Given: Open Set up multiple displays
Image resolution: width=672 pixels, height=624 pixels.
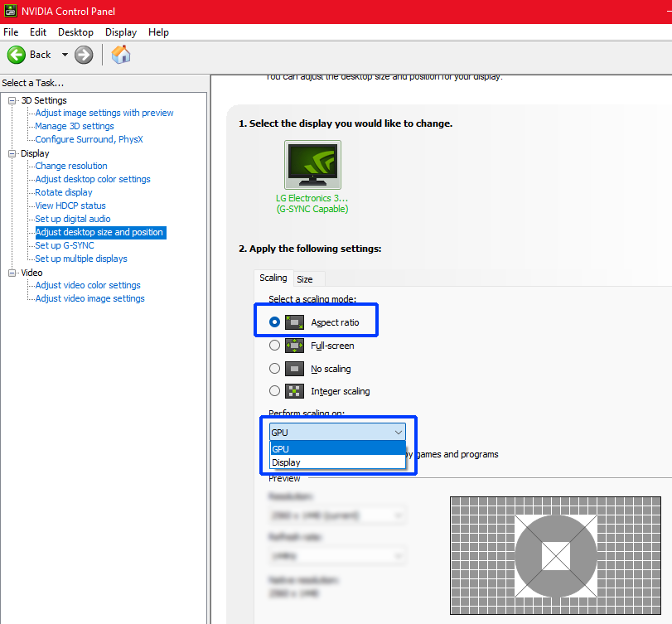Looking at the screenshot, I should click(81, 259).
